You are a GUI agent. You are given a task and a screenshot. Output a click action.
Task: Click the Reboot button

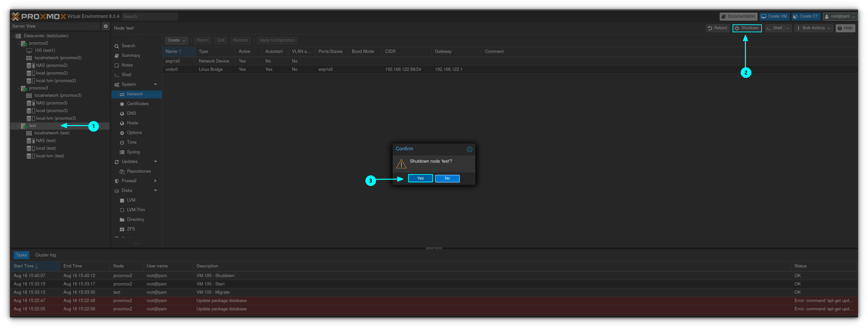tap(717, 28)
